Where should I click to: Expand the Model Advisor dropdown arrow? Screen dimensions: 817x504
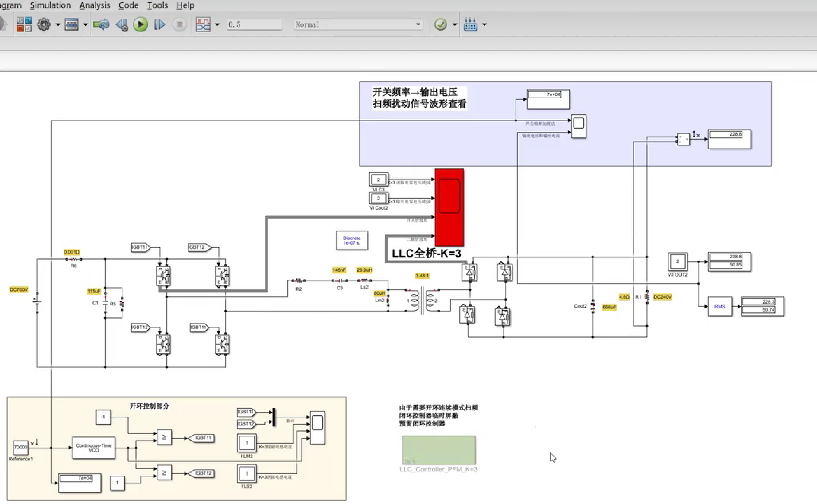click(454, 24)
